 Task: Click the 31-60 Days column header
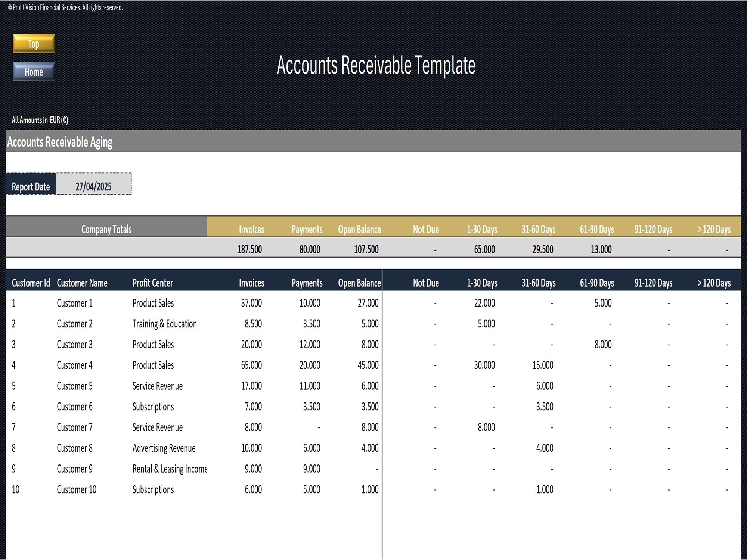click(539, 229)
